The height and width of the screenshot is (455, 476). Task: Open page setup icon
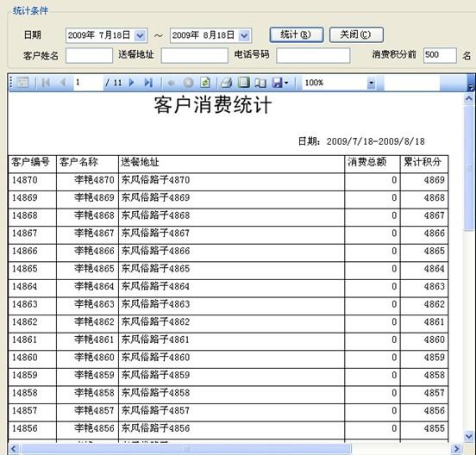pos(260,83)
